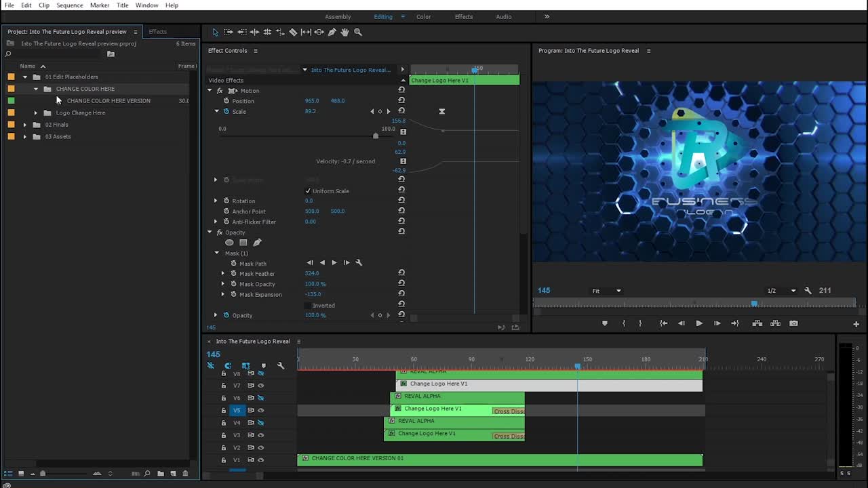The height and width of the screenshot is (488, 868).
Task: Hide track V7 with eye icon
Action: [x=260, y=386]
